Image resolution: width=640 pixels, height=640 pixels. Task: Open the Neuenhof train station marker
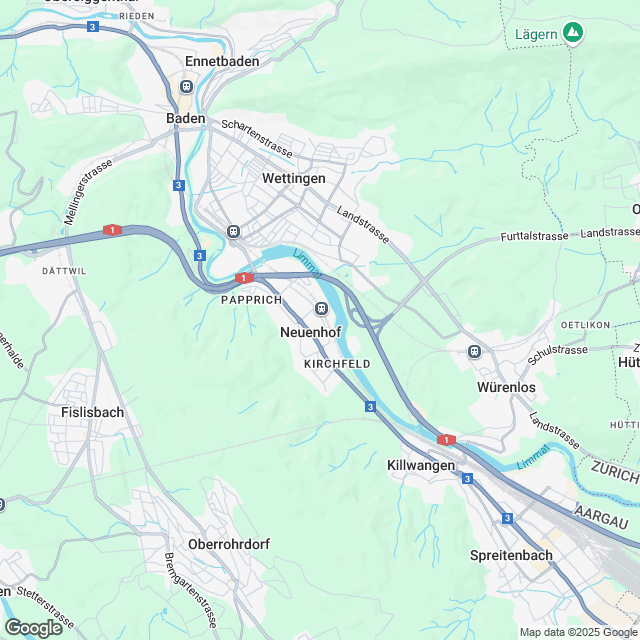pyautogui.click(x=322, y=308)
